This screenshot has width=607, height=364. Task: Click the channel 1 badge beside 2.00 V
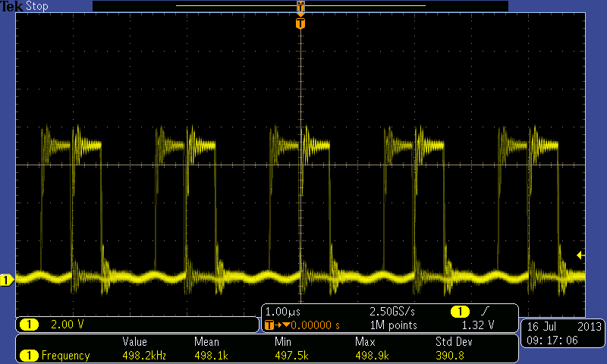point(29,325)
